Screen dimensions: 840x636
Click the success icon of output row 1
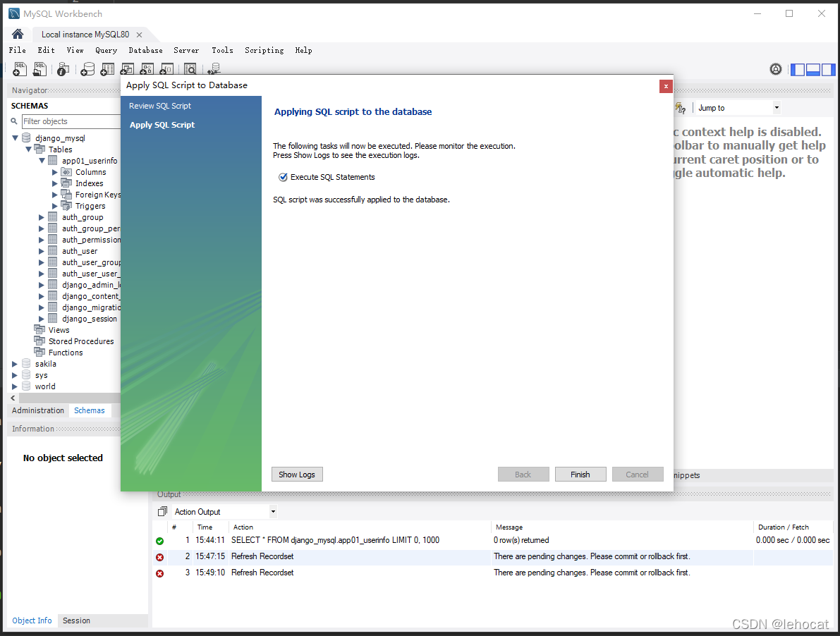[159, 542]
